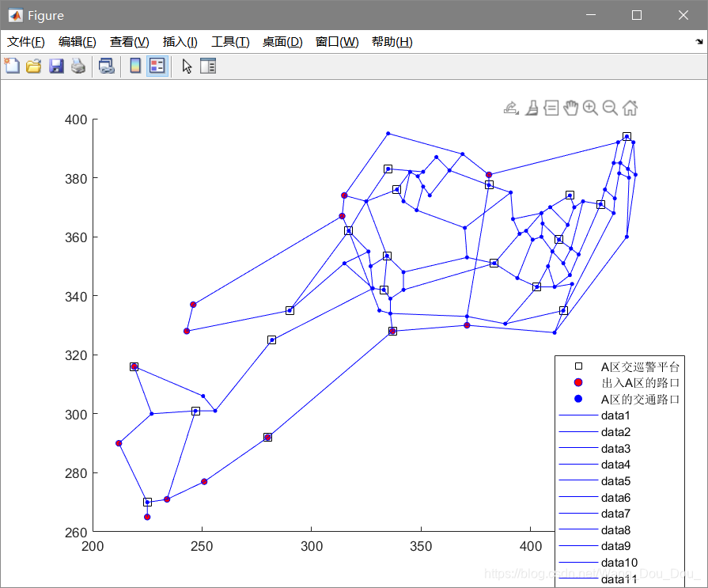This screenshot has width=708, height=588.
Task: Toggle the colorbar display
Action: click(135, 66)
